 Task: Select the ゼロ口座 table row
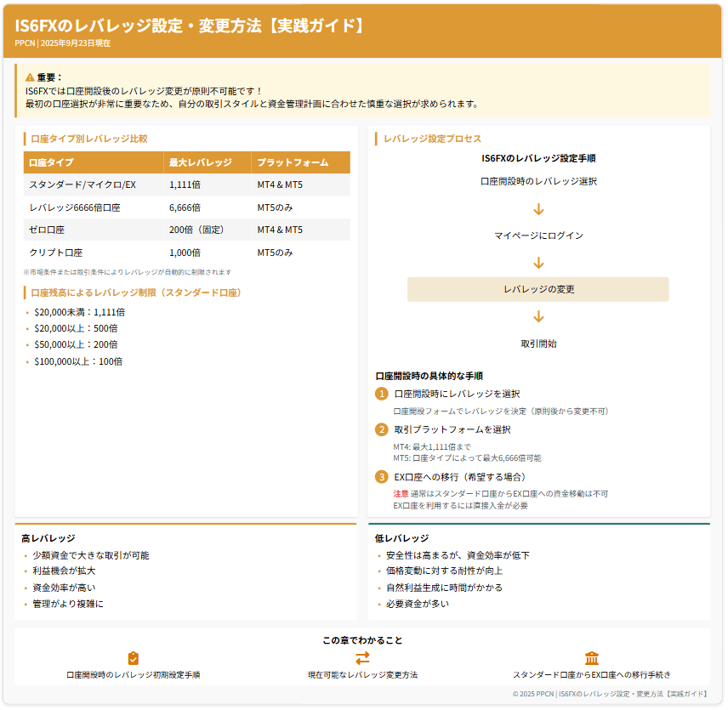pyautogui.click(x=186, y=230)
